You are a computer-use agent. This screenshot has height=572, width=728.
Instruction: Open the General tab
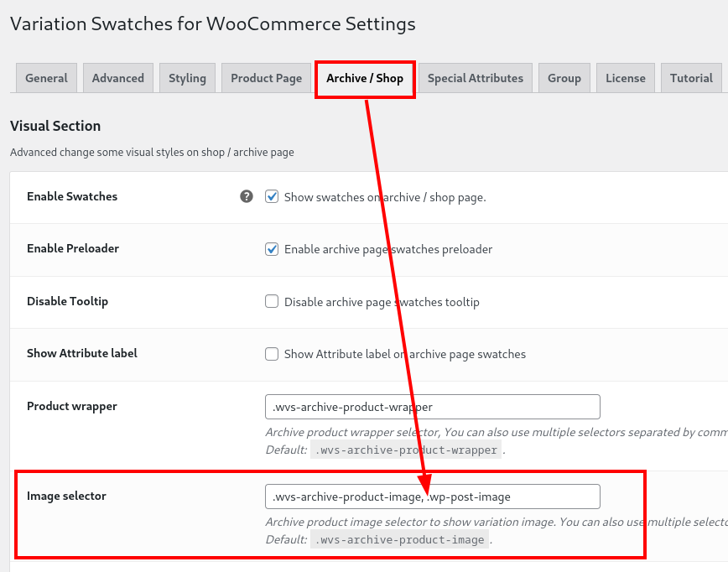click(46, 78)
